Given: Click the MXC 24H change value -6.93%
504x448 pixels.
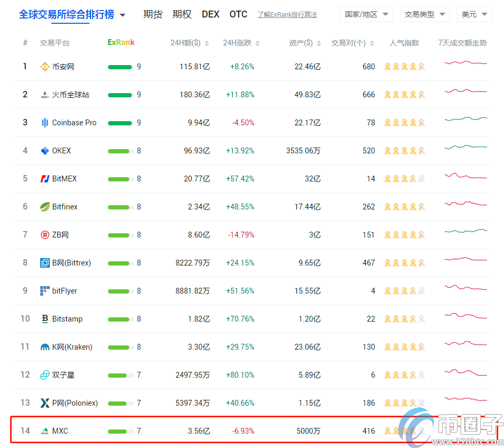Looking at the screenshot, I should click(243, 431).
